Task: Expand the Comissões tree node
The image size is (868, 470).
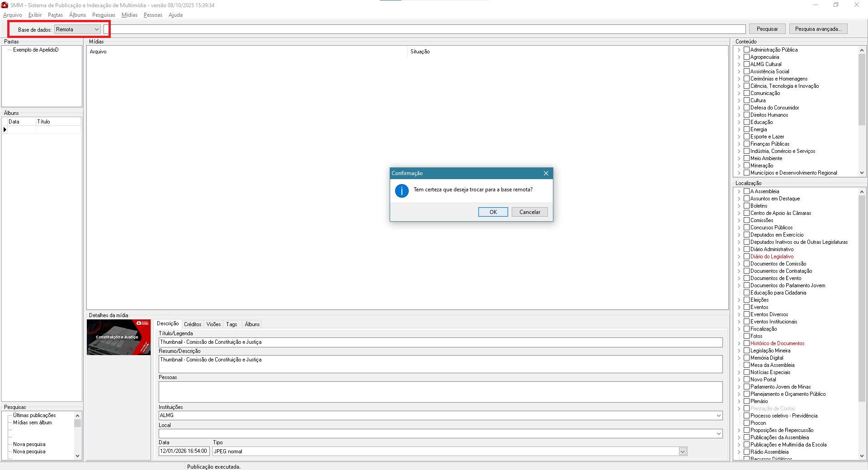Action: pyautogui.click(x=739, y=220)
